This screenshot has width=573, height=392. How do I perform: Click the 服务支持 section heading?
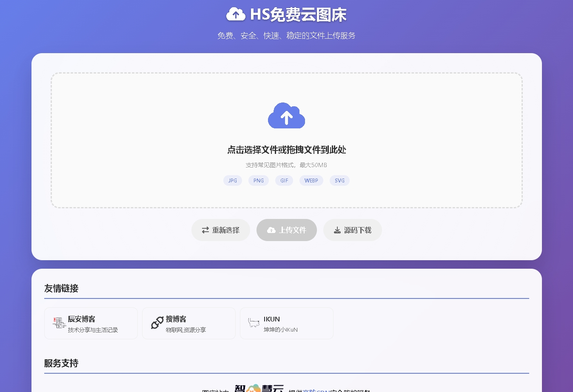tap(61, 363)
